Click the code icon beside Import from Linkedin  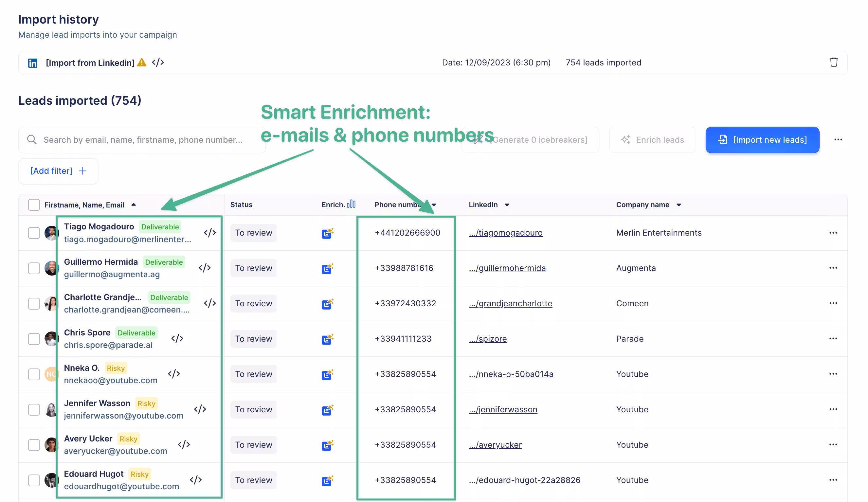point(158,62)
